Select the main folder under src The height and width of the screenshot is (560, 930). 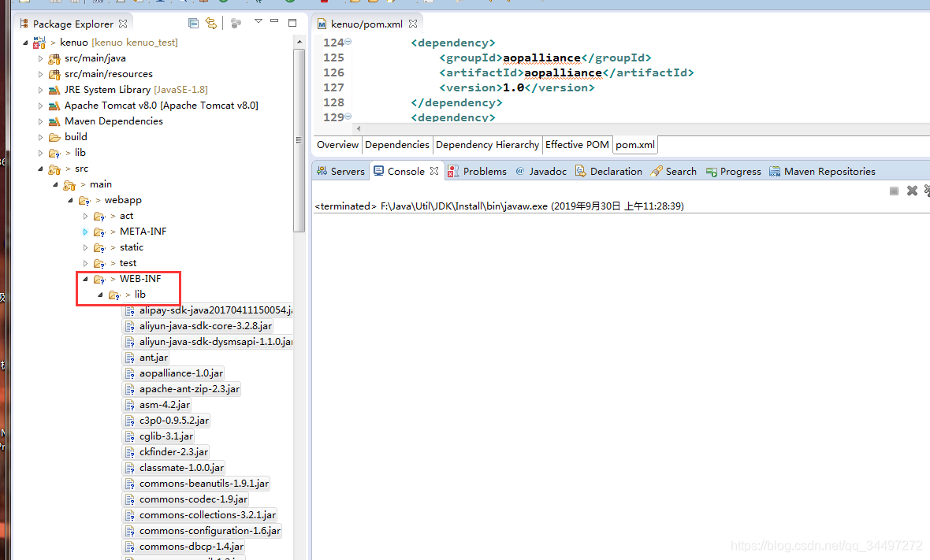point(101,184)
